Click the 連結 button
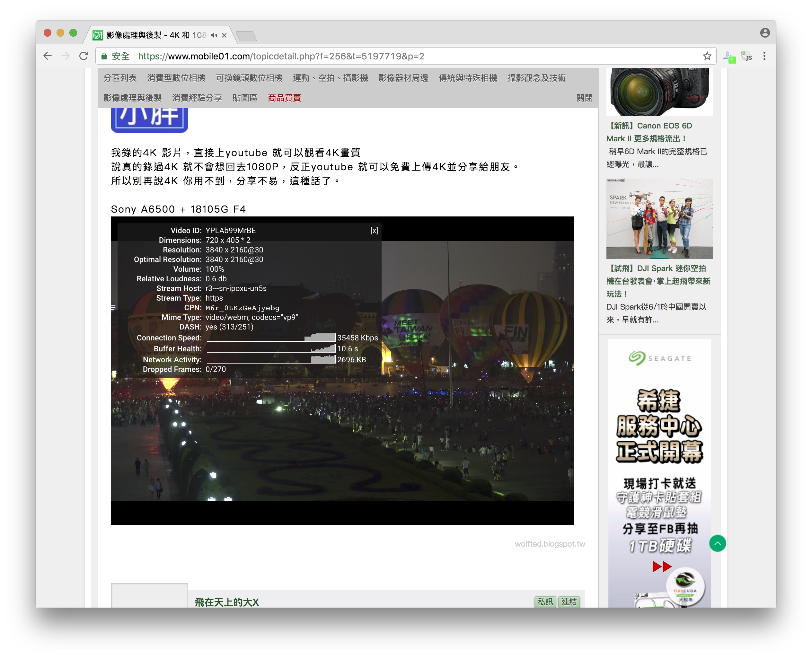 pyautogui.click(x=569, y=602)
